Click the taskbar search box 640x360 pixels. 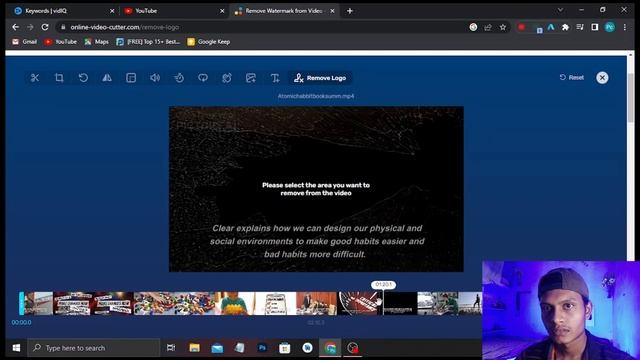pyautogui.click(x=93, y=348)
